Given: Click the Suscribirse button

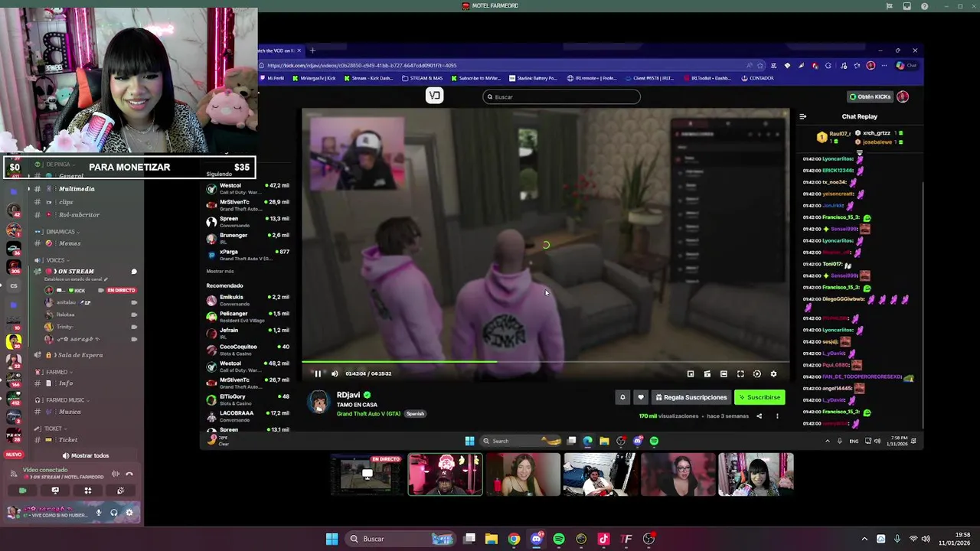Looking at the screenshot, I should 759,397.
